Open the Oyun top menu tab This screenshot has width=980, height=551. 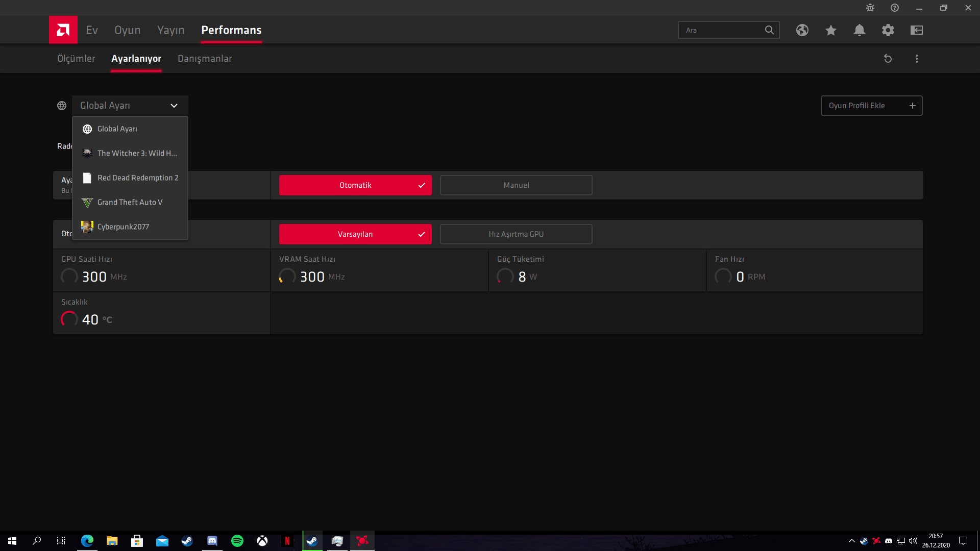tap(127, 30)
